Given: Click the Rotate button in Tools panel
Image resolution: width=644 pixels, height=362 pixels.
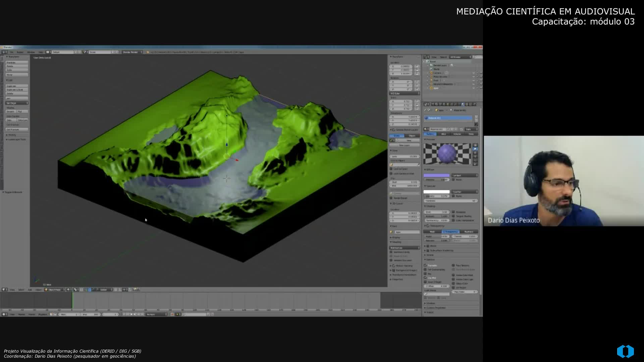Looking at the screenshot, I should point(17,66).
